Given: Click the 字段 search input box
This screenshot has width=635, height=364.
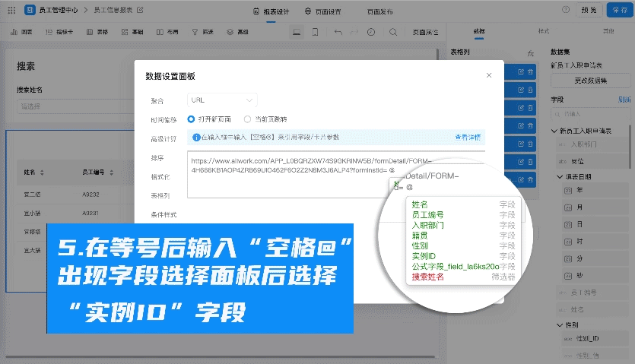Looking at the screenshot, I should tap(590, 114).
